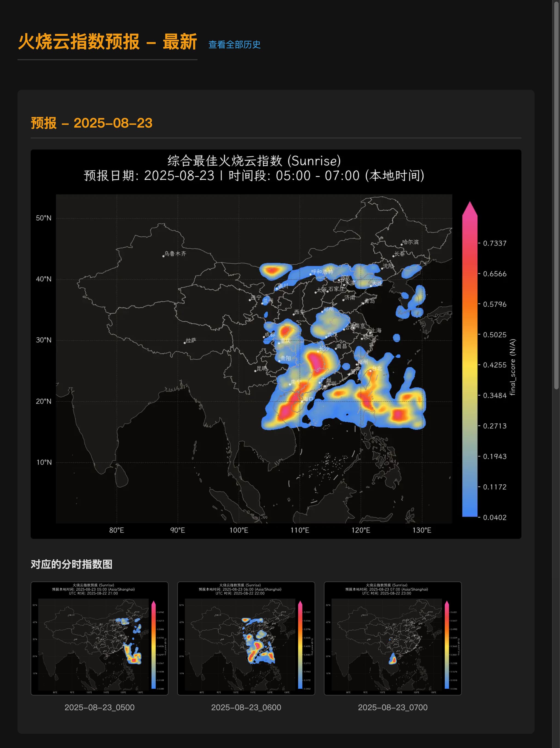This screenshot has width=560, height=748.
Task: Click the 2025-08-23_0500 caption
Action: (x=99, y=707)
